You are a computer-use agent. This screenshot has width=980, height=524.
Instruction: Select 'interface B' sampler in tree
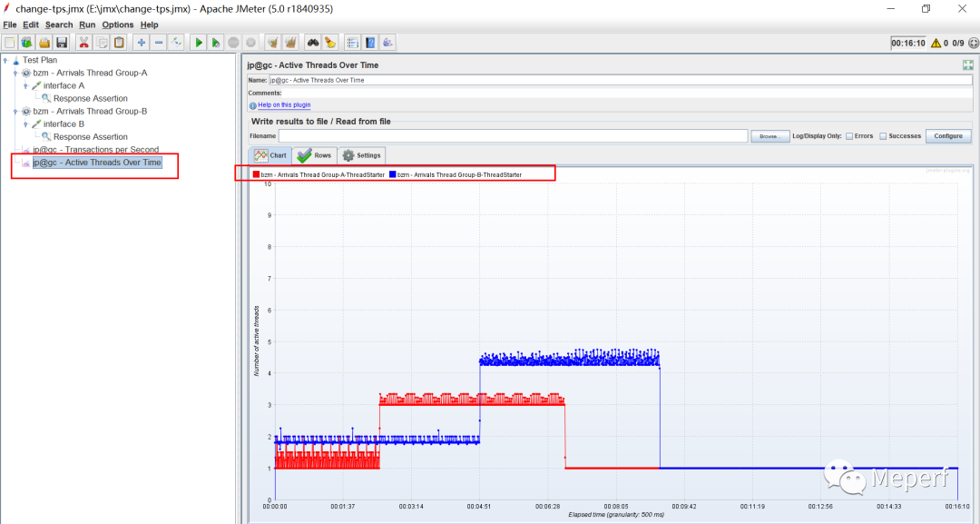click(64, 124)
